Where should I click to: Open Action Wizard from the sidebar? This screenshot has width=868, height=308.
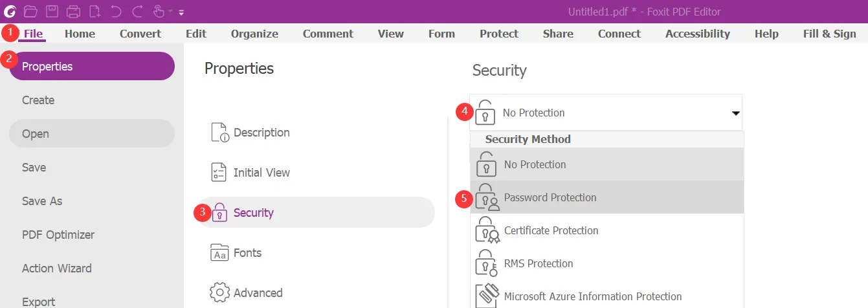pyautogui.click(x=57, y=269)
